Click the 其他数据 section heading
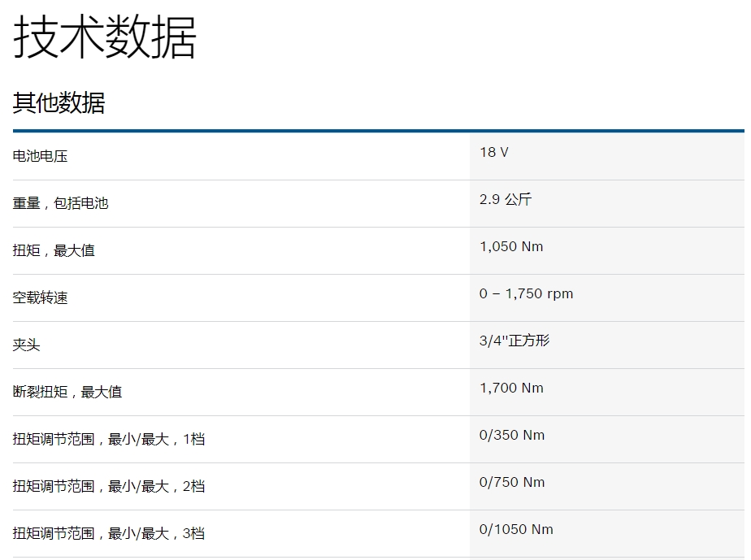751x560 pixels. point(59,103)
